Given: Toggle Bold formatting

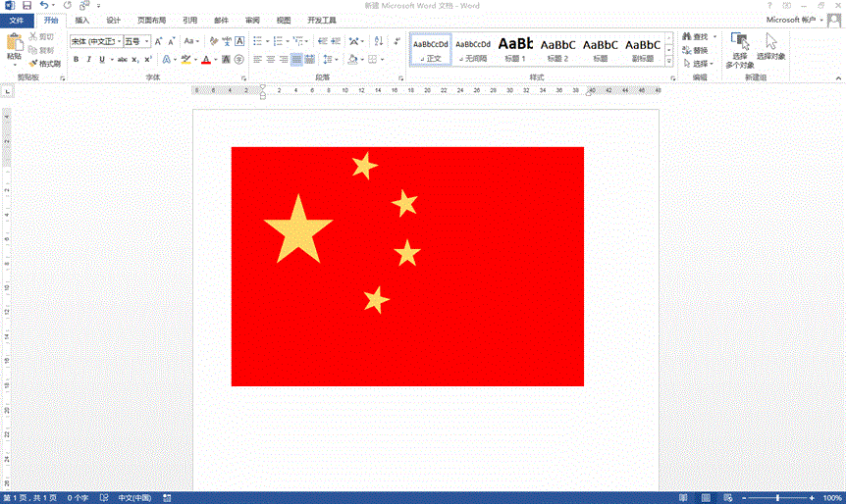Looking at the screenshot, I should click(x=75, y=60).
